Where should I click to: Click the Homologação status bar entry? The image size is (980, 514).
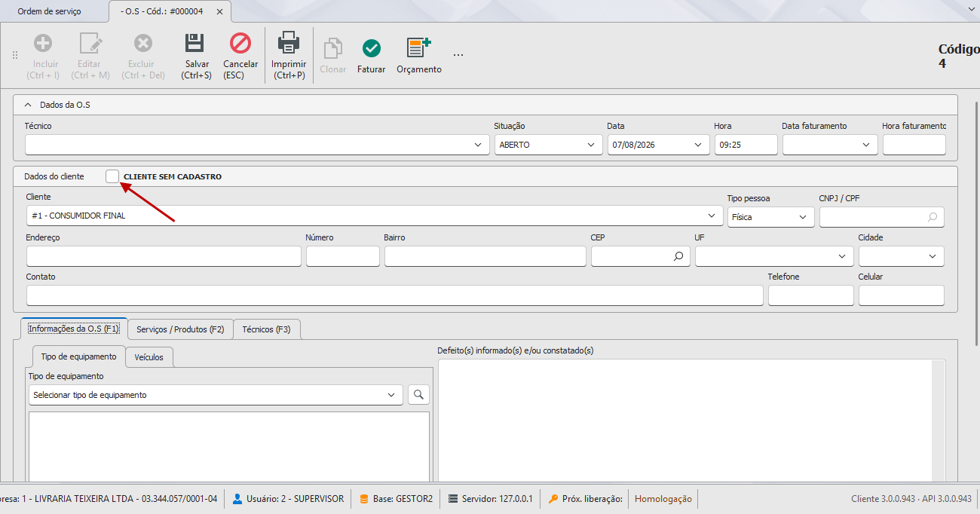tap(663, 499)
